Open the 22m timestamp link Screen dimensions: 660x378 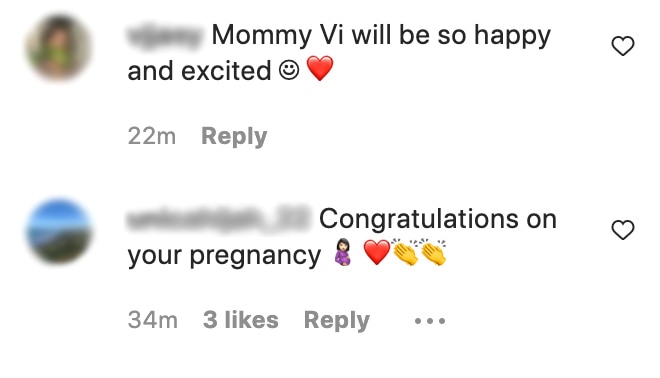tap(152, 136)
